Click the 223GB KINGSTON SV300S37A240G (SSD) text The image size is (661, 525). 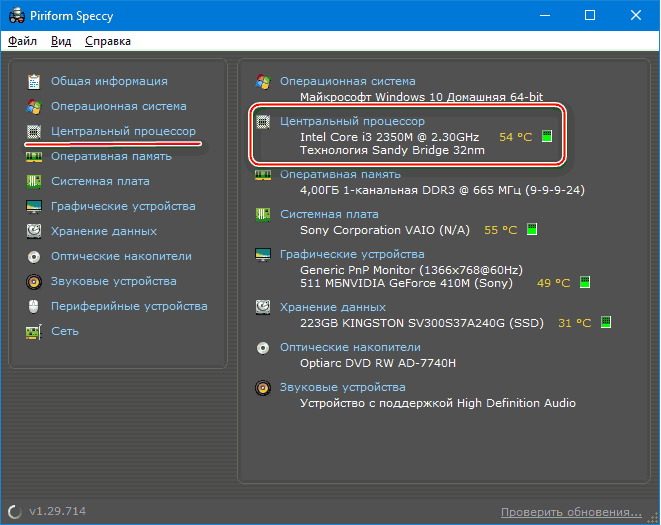coord(422,323)
